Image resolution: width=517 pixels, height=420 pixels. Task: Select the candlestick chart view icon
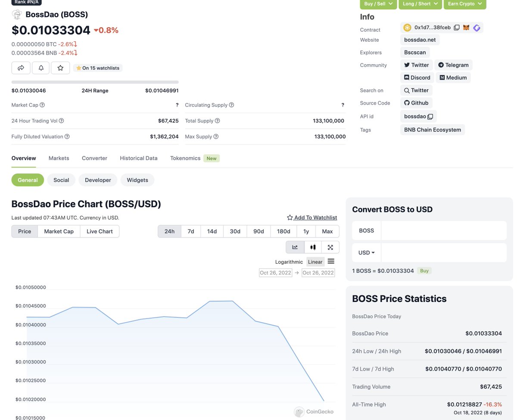(313, 247)
